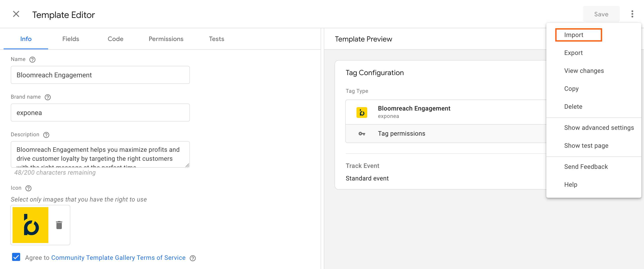The width and height of the screenshot is (644, 269).
Task: Click the Description help icon
Action: (46, 135)
